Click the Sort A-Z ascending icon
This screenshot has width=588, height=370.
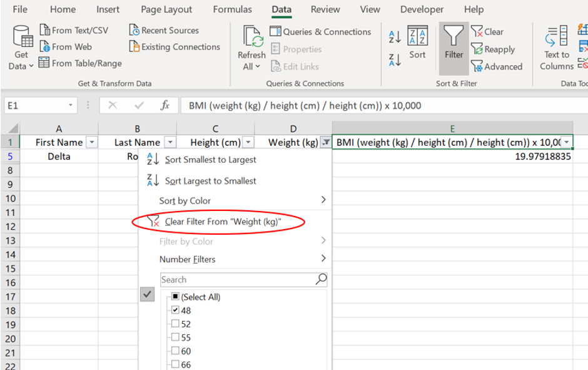click(x=395, y=36)
